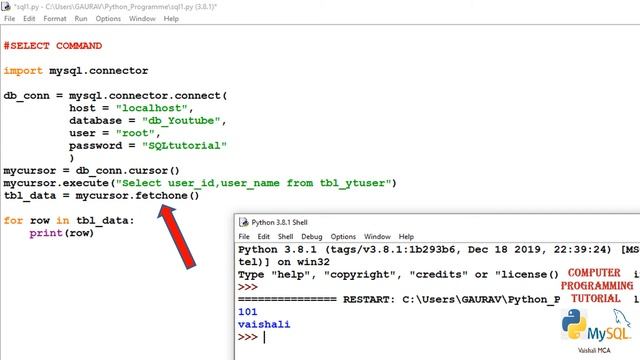Open the File menu in editor window
Viewport: 640px width, 360px height.
click(9, 19)
